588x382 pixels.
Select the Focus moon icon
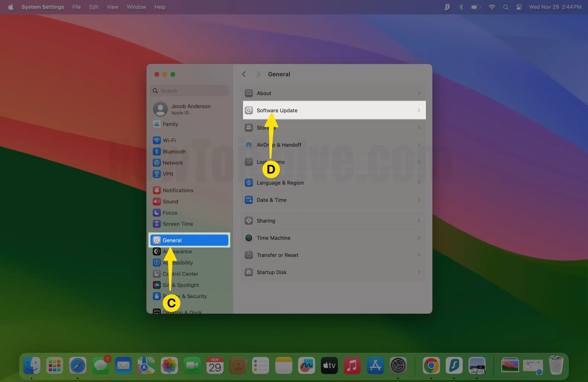[157, 213]
